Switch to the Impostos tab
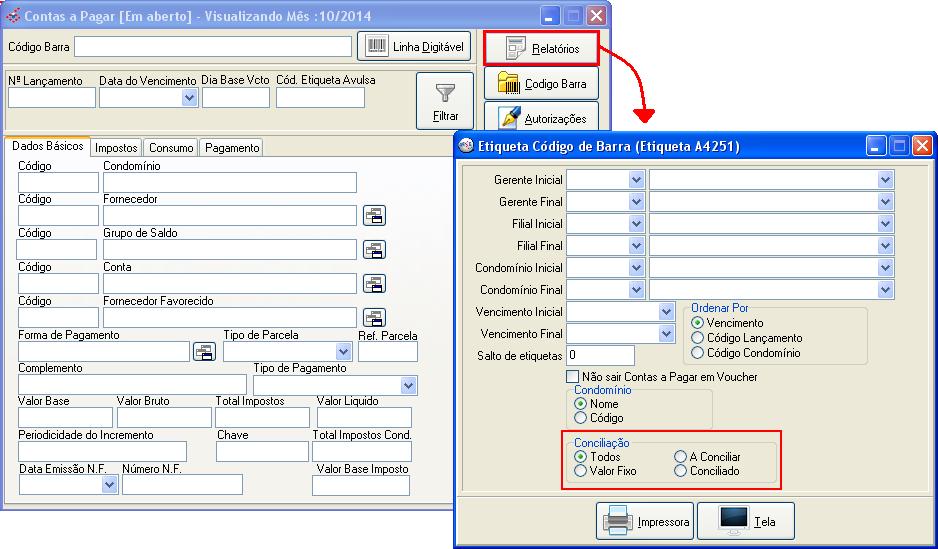938x549 pixels. tap(116, 148)
